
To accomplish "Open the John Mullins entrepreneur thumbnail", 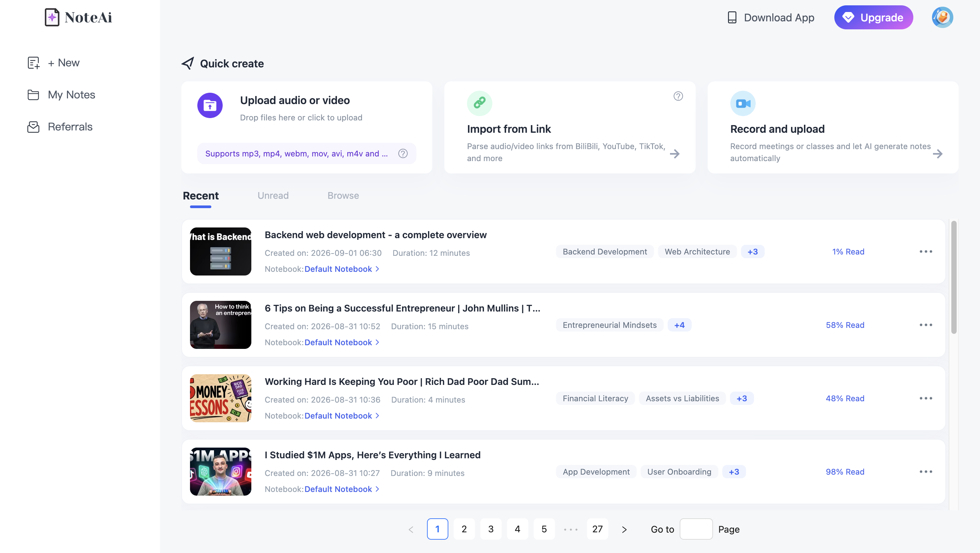I will click(220, 325).
